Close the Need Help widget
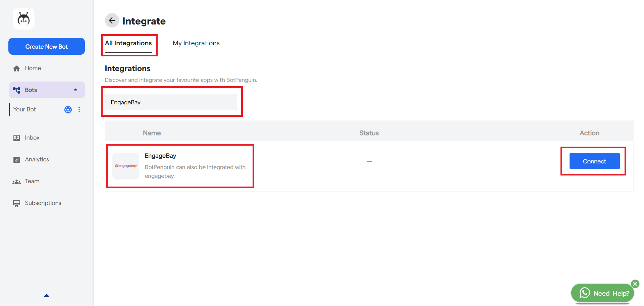The height and width of the screenshot is (306, 644). click(x=635, y=284)
